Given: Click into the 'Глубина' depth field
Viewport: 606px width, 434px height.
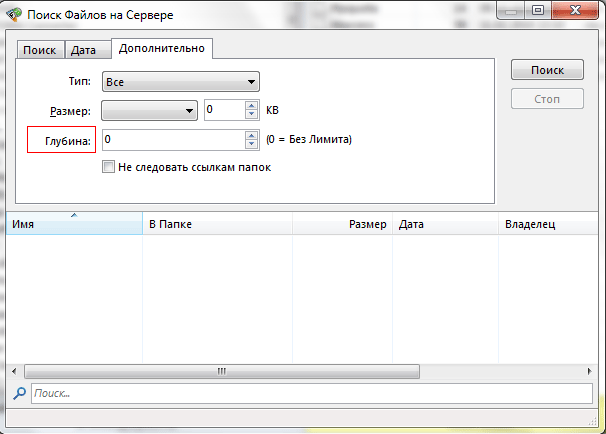Looking at the screenshot, I should tap(170, 141).
